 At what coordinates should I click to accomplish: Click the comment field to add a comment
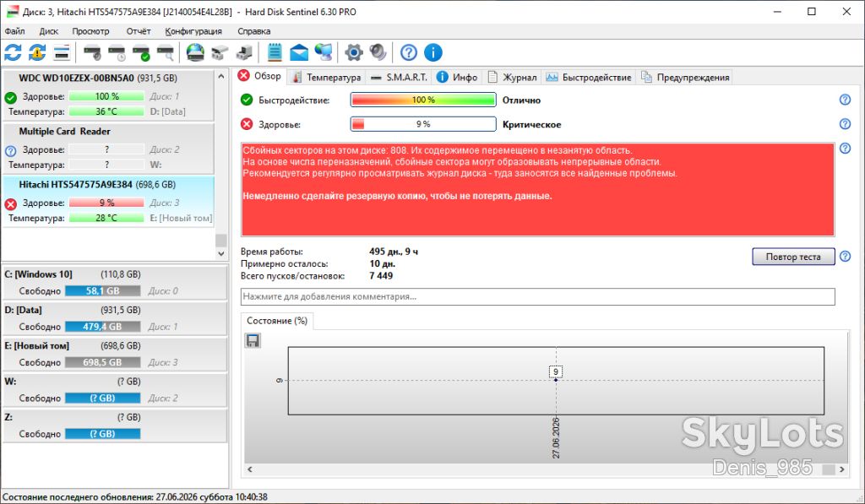tap(538, 296)
